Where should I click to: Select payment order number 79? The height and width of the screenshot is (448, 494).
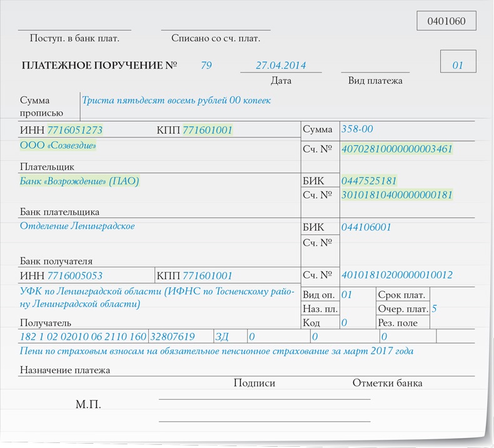click(x=206, y=65)
